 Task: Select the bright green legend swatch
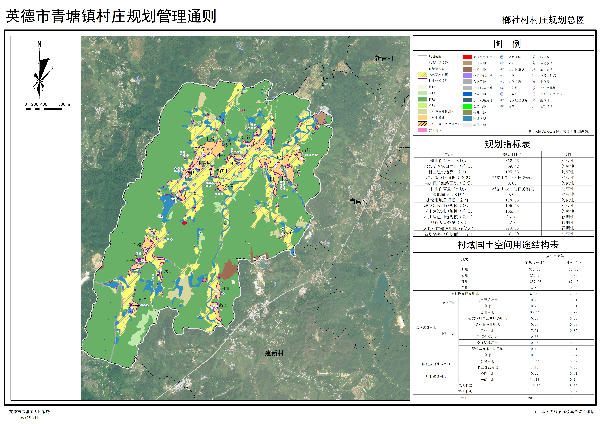pos(467,106)
